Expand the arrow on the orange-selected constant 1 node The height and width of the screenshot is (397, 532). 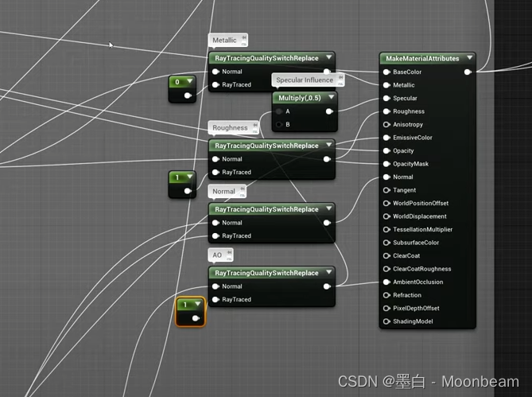(x=197, y=304)
